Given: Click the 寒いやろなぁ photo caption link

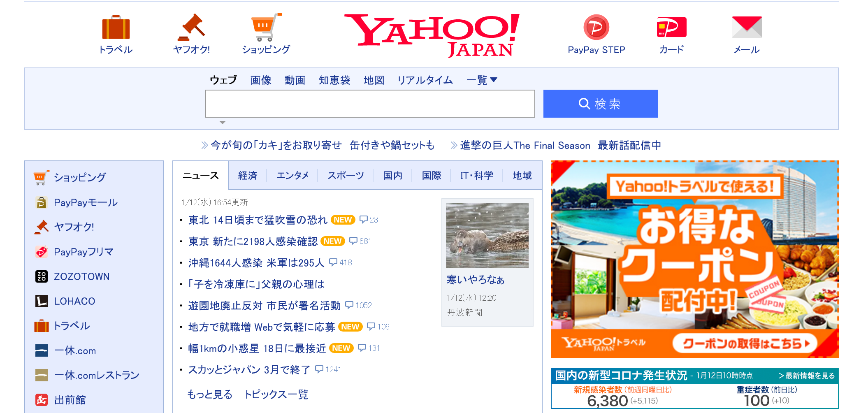Looking at the screenshot, I should point(475,280).
